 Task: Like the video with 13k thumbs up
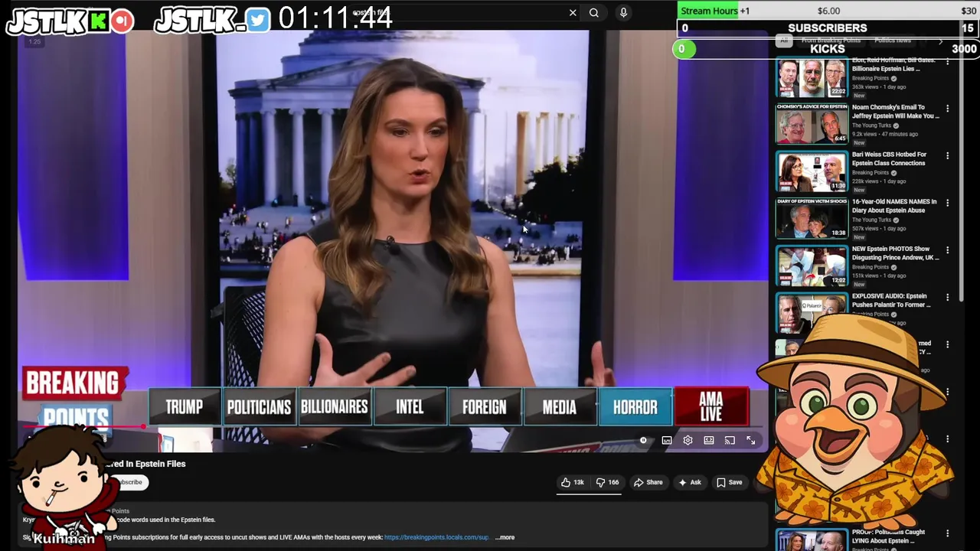[572, 482]
